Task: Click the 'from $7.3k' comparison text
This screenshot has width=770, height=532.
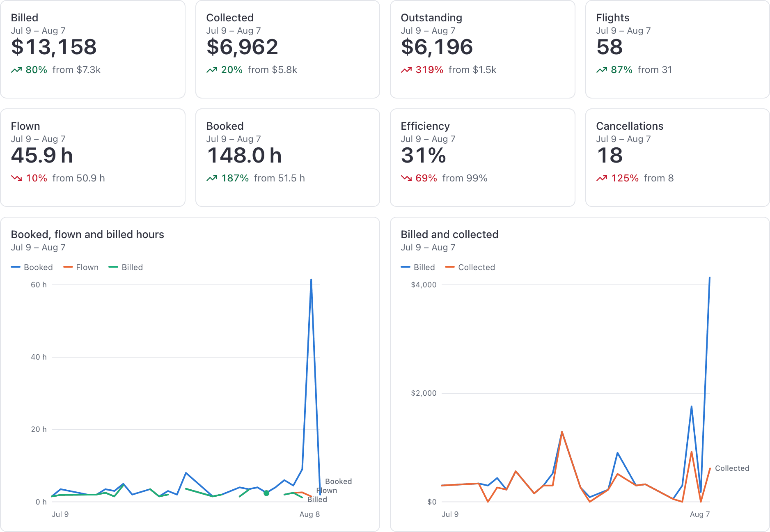Action: (x=76, y=70)
